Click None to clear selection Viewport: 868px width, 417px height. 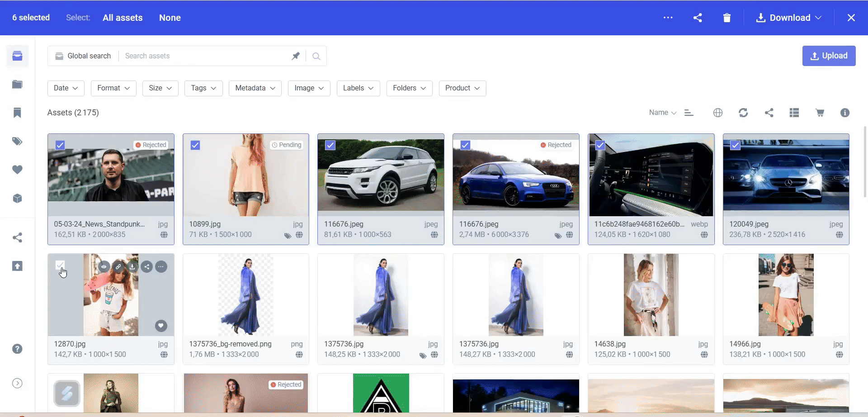(x=170, y=18)
